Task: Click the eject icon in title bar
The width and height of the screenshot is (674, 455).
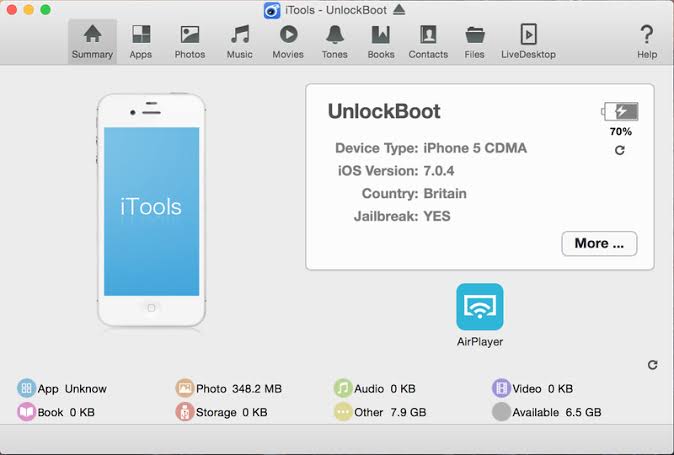Action: pos(399,9)
